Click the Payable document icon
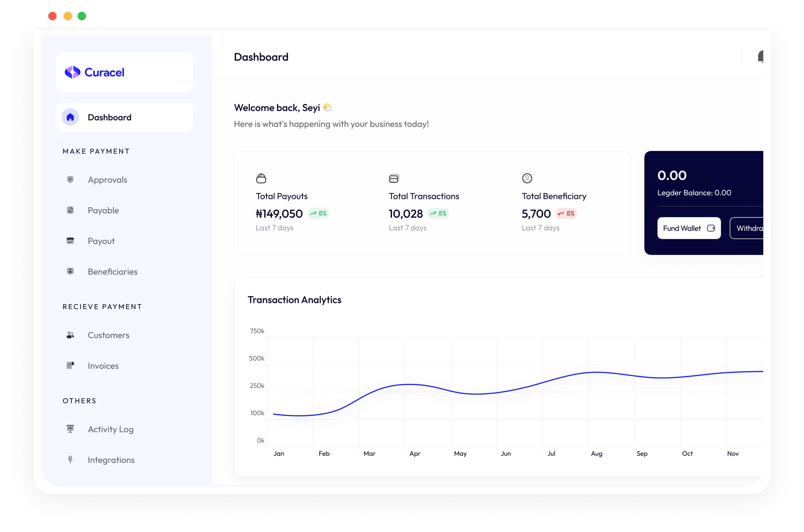This screenshot has height=532, width=804. coord(70,210)
